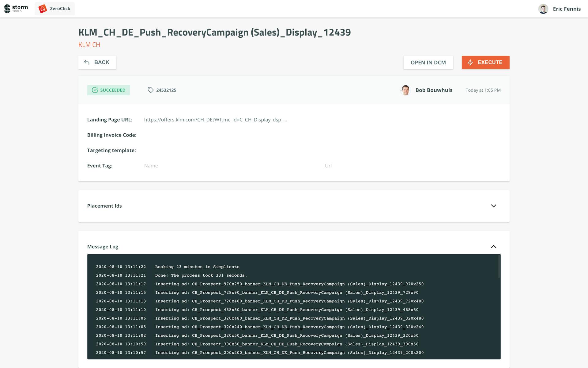The image size is (588, 368).
Task: Click the Open in DCM button
Action: point(428,63)
